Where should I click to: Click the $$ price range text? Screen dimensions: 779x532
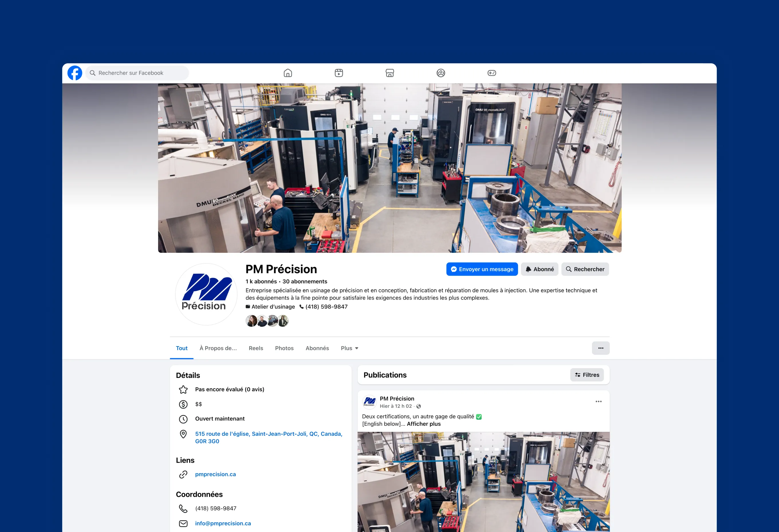[199, 404]
